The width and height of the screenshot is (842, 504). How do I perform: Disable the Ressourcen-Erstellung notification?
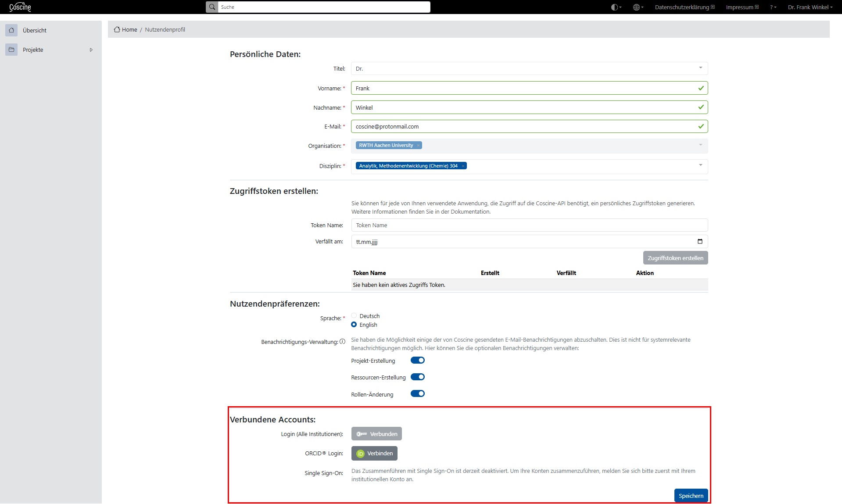point(417,377)
